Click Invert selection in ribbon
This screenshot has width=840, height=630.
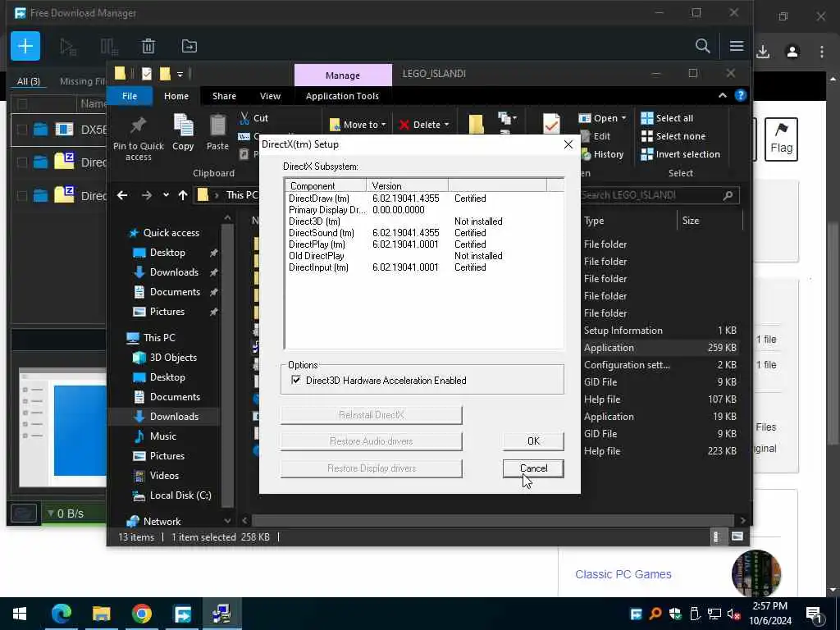coord(680,154)
